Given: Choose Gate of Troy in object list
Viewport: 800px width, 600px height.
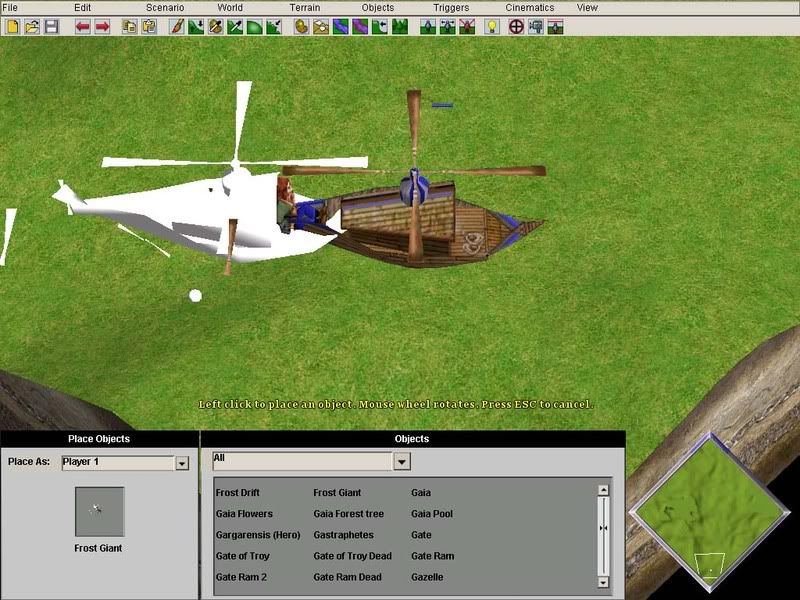Looking at the screenshot, I should pyautogui.click(x=242, y=556).
